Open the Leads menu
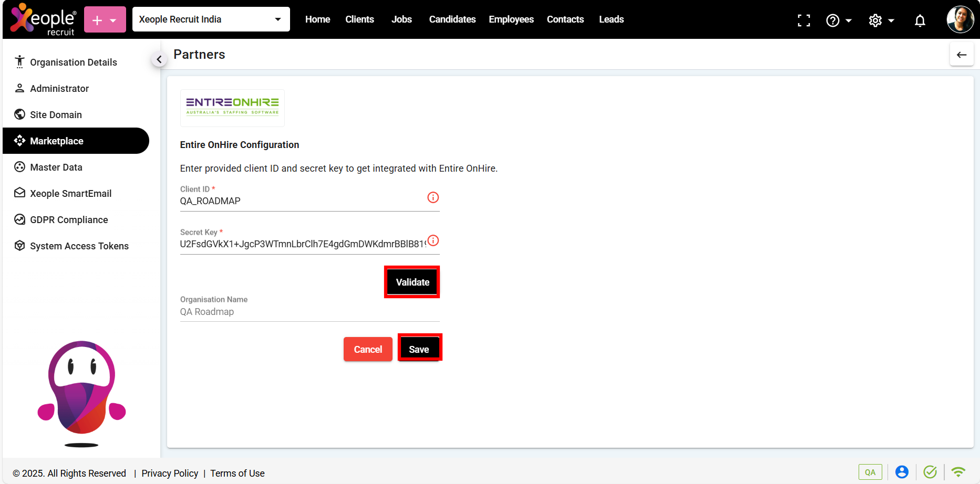980x484 pixels. 611,19
